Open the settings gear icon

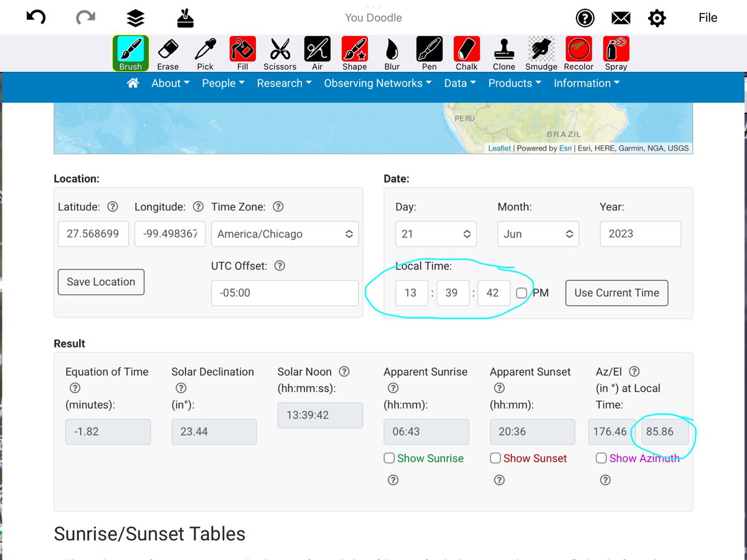657,18
